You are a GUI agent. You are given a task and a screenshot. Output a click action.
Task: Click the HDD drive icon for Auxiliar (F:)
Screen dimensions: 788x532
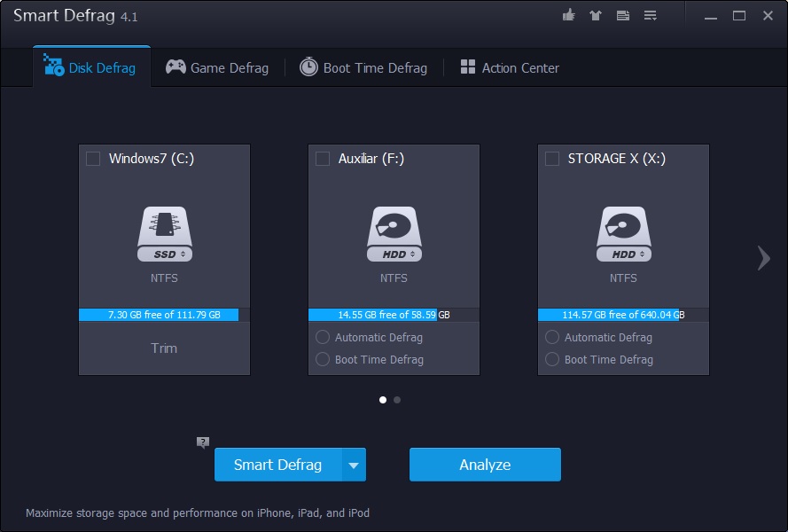click(x=394, y=235)
